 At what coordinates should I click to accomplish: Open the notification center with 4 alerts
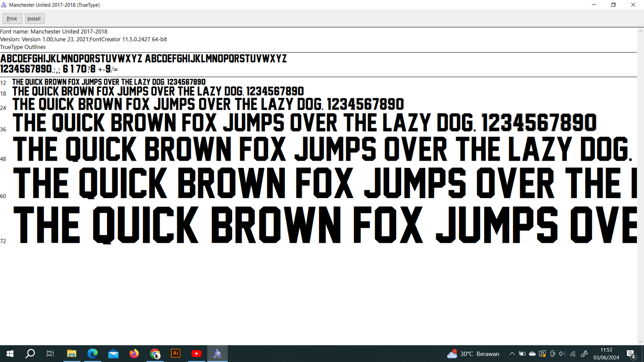point(632,354)
